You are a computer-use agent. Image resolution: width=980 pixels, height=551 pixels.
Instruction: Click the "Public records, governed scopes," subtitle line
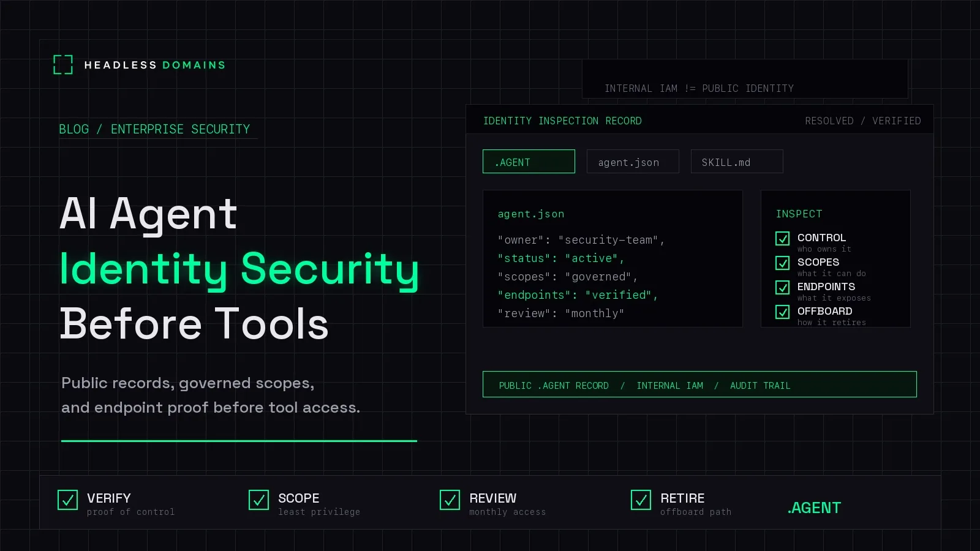coord(187,383)
